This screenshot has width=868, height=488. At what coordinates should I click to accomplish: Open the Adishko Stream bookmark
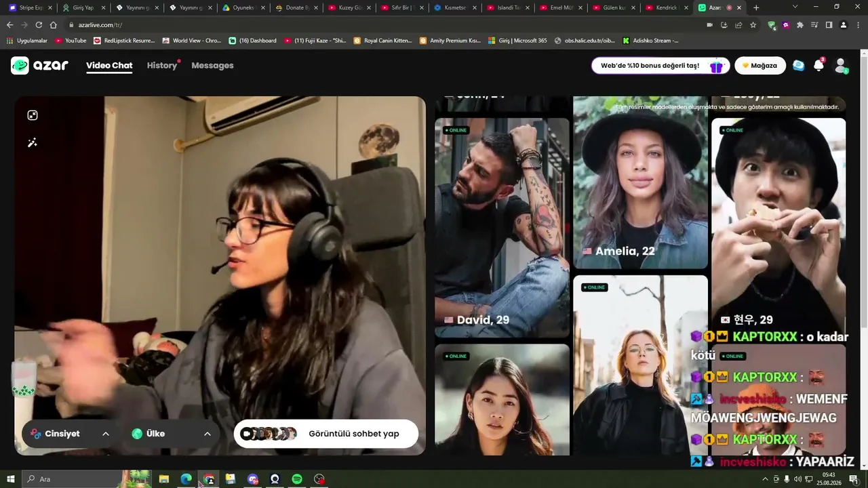point(650,41)
